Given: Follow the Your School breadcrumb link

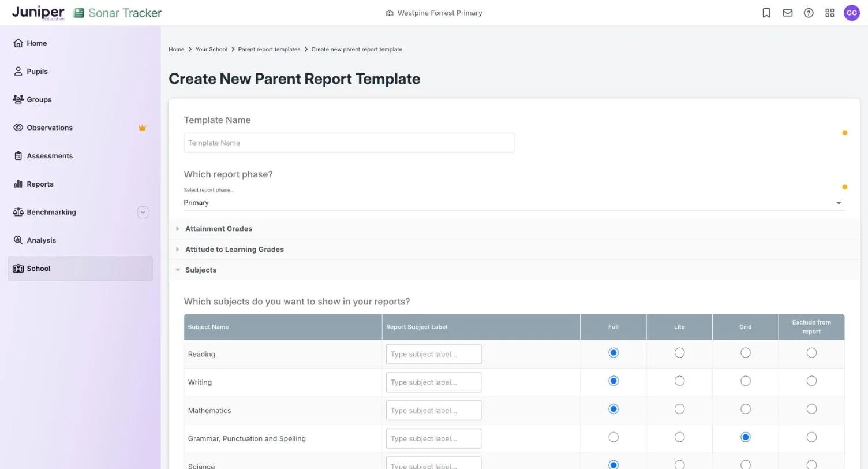Looking at the screenshot, I should click(x=211, y=50).
